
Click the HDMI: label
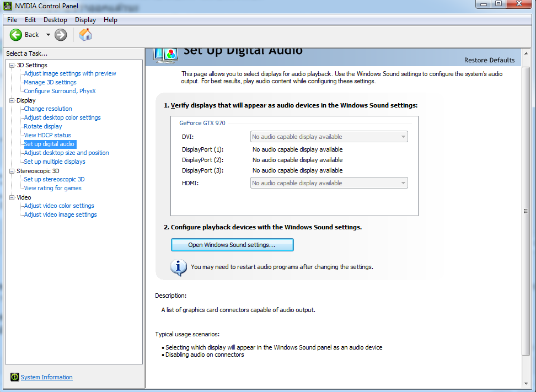[x=190, y=183]
